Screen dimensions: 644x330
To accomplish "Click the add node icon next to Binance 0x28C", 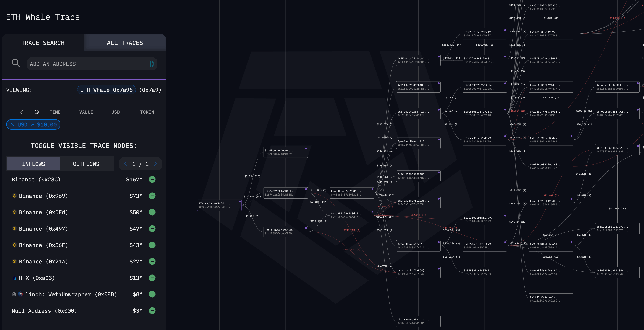I will click(152, 179).
